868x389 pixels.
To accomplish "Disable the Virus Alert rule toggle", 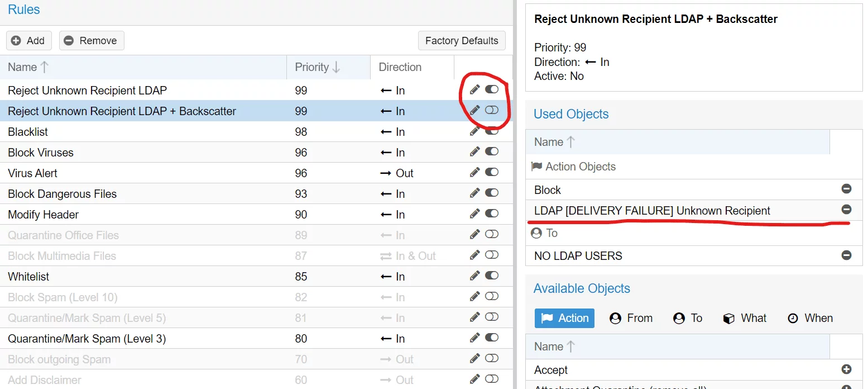I will (492, 173).
